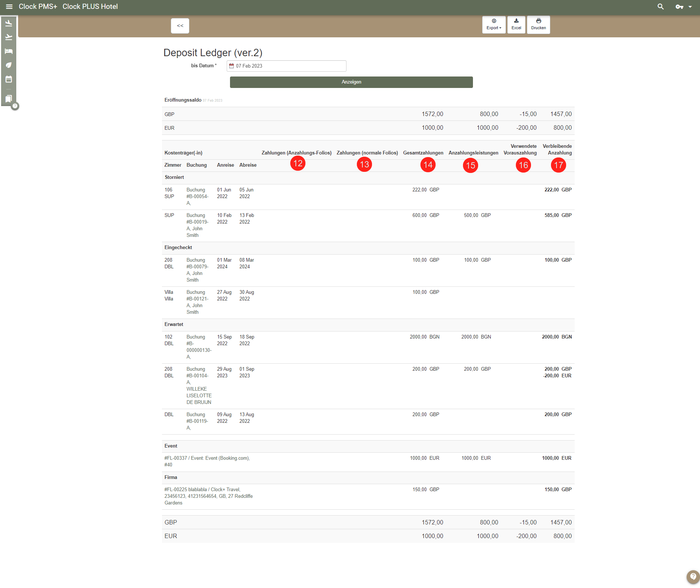Click the #FL-00225 blablabla Clock+ Travel entry
The height and width of the screenshot is (588, 700).
pos(209,496)
